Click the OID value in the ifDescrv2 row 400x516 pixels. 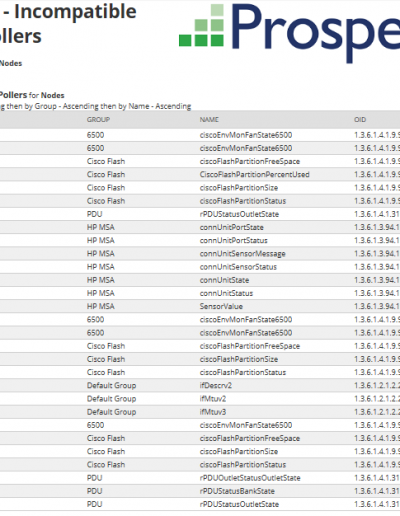377,386
